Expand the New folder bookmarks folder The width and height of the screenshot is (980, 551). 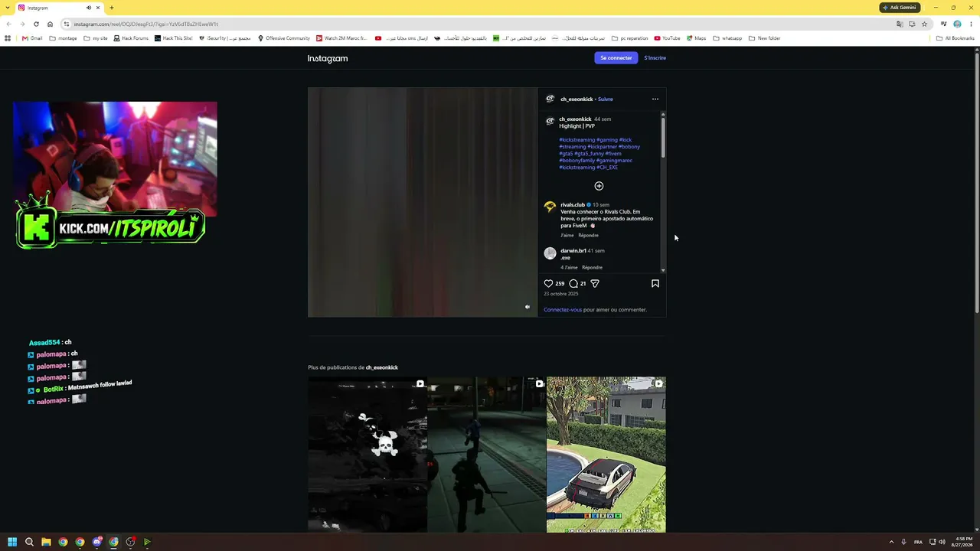(764, 38)
